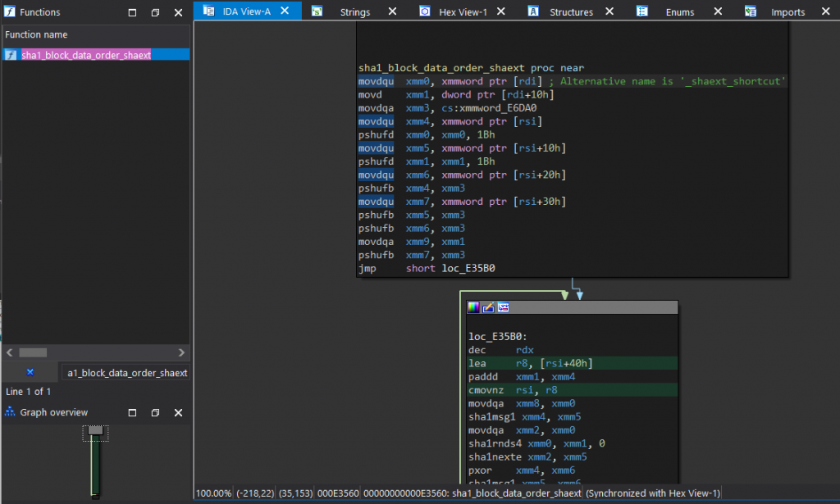Open the Imports tab
This screenshot has height=504, width=840.
787,11
